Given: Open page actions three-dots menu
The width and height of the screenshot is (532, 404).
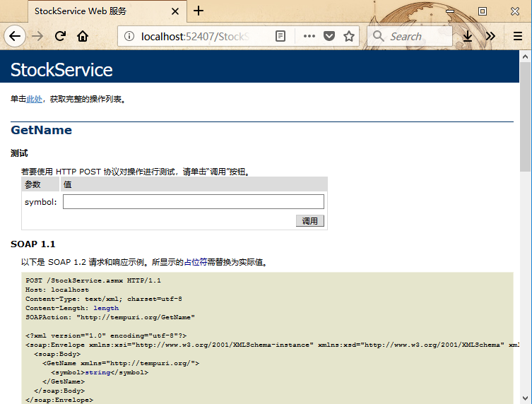Looking at the screenshot, I should pyautogui.click(x=309, y=36).
